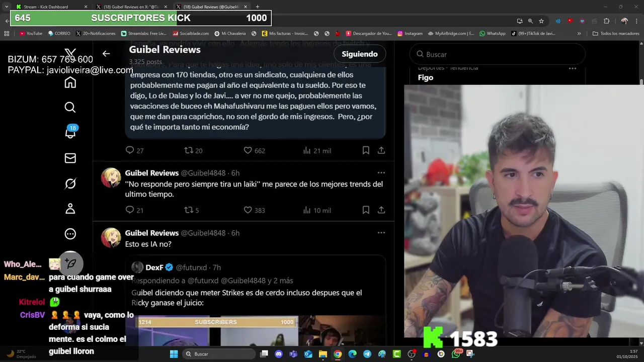
Task: Share the tweet with 10 mil views
Action: (381, 210)
